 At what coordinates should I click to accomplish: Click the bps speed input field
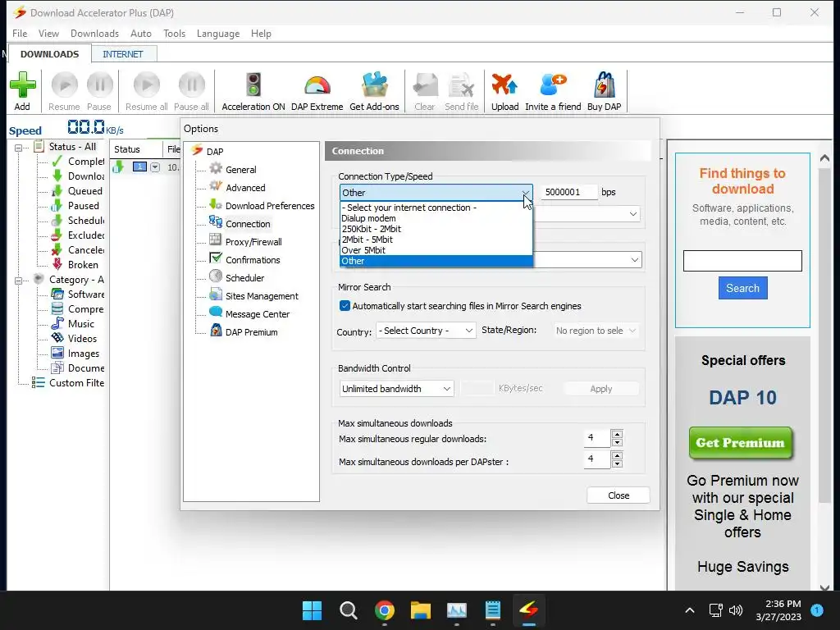click(x=569, y=192)
